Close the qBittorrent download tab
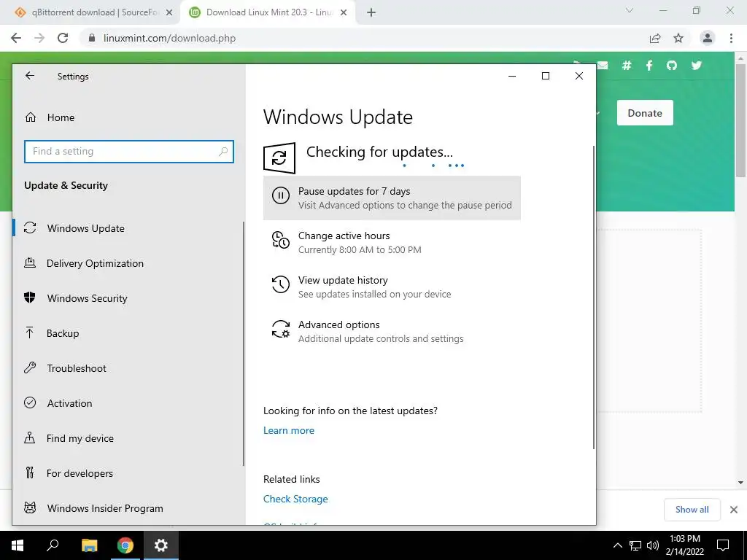This screenshot has height=560, width=747. coord(169,13)
